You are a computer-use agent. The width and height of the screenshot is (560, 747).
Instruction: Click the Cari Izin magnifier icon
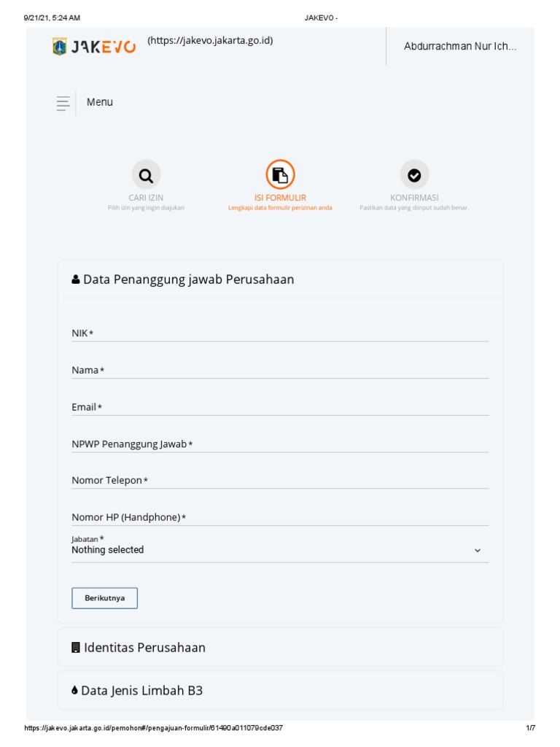pyautogui.click(x=146, y=175)
